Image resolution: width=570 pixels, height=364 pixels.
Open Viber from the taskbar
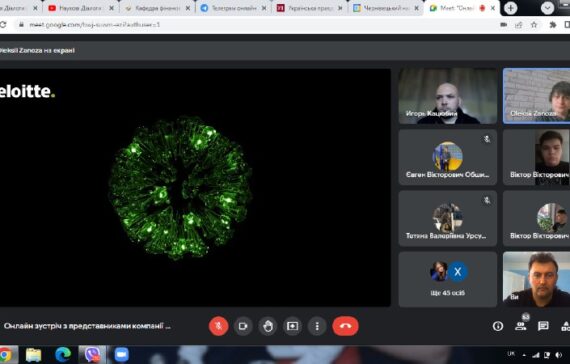tap(93, 355)
